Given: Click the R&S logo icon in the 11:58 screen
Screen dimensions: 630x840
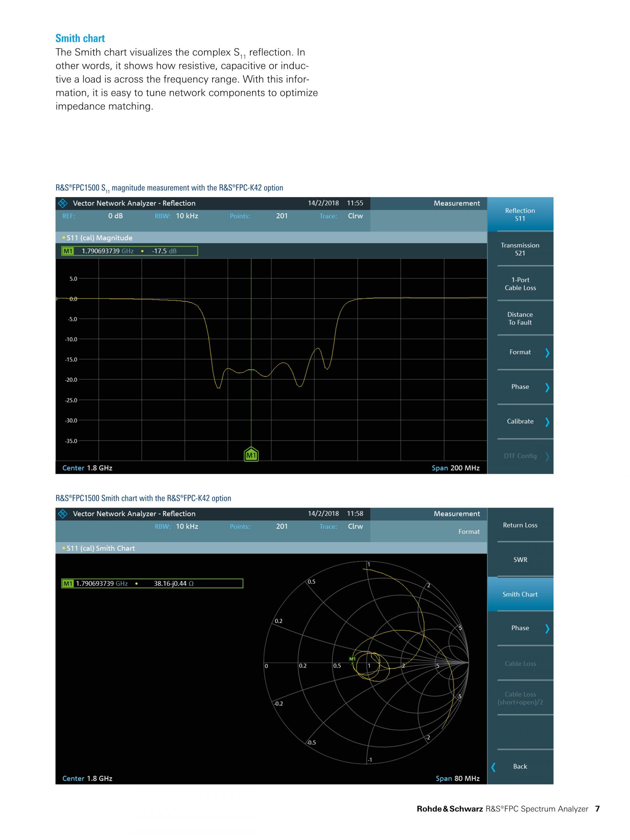Looking at the screenshot, I should (x=63, y=514).
